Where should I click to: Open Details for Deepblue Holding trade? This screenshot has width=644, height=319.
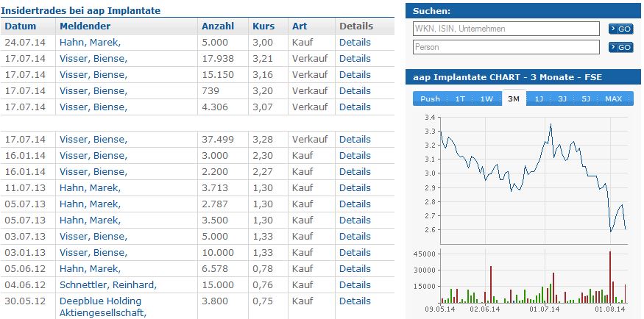(355, 301)
